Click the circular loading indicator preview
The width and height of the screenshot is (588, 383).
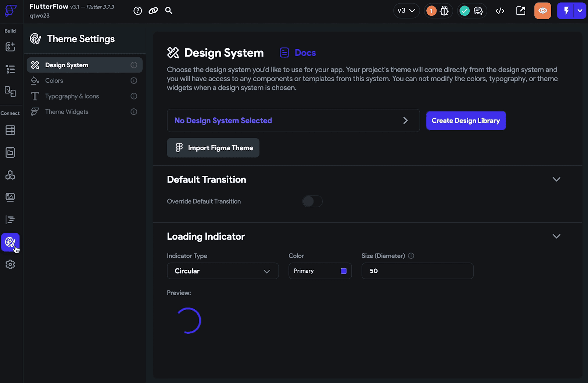point(188,321)
